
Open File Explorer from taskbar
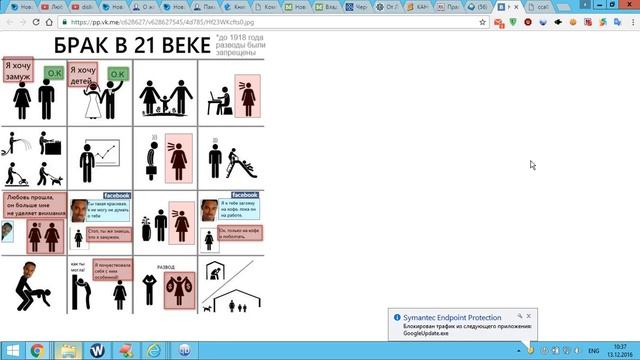(x=67, y=350)
